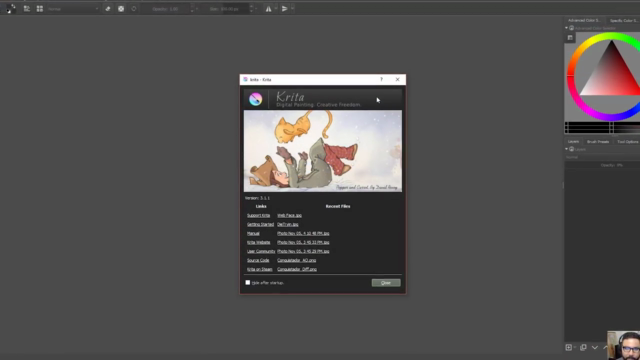Open the Support Krita link
This screenshot has width=640, height=360.
point(258,215)
